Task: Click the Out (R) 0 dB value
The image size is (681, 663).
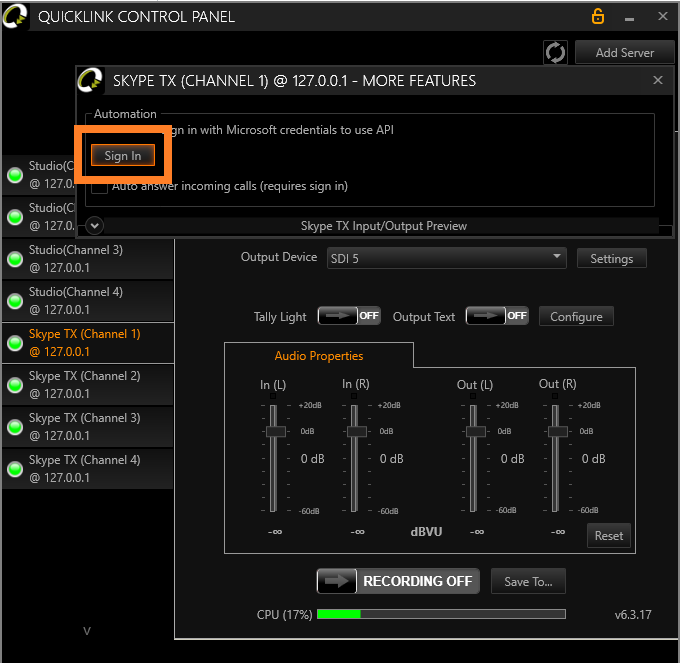Action: (593, 458)
